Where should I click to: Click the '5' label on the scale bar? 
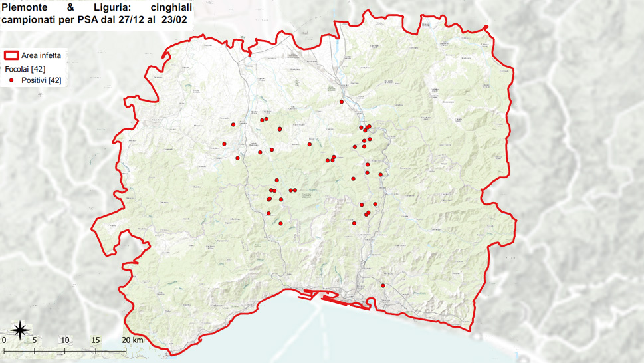point(35,340)
